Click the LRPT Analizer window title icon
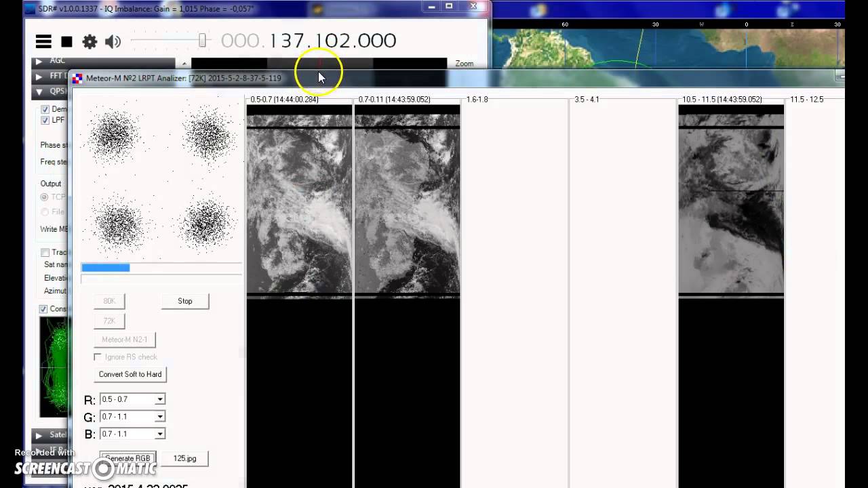868x488 pixels. [x=77, y=78]
